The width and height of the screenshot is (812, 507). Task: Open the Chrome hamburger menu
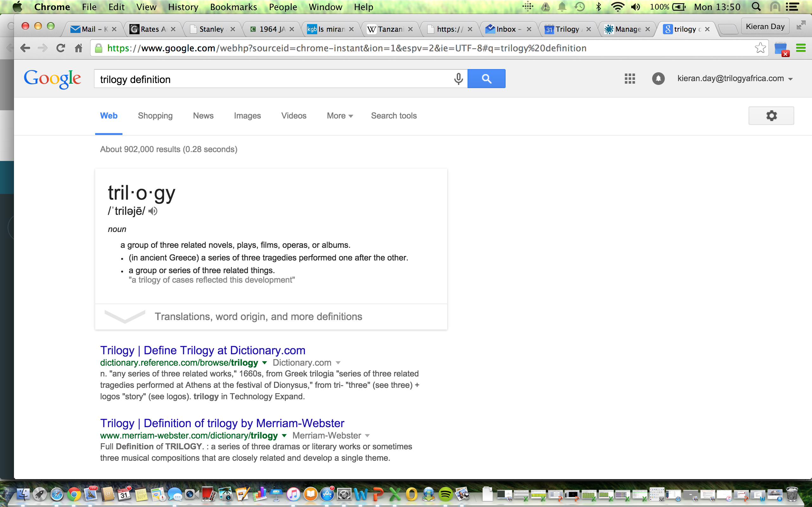[801, 48]
